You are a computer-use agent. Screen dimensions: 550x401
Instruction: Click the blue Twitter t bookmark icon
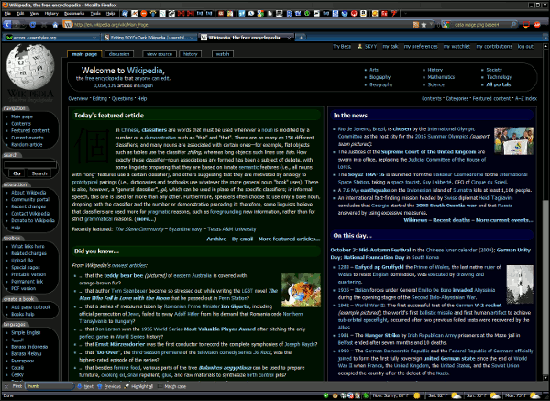click(242, 14)
